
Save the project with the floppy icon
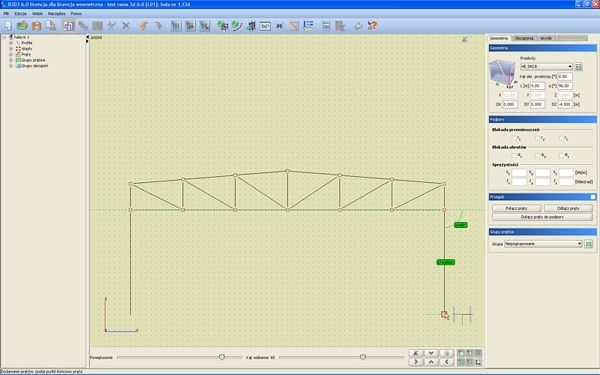(x=36, y=26)
